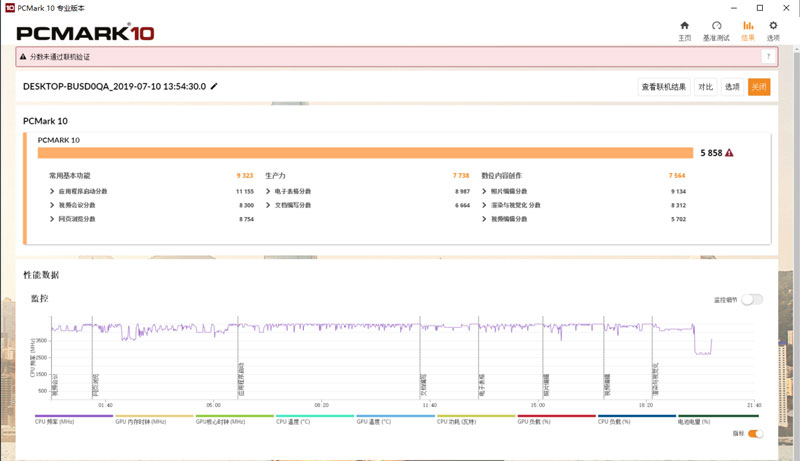Go to the 主页 home icon
This screenshot has width=800, height=461.
pos(685,25)
